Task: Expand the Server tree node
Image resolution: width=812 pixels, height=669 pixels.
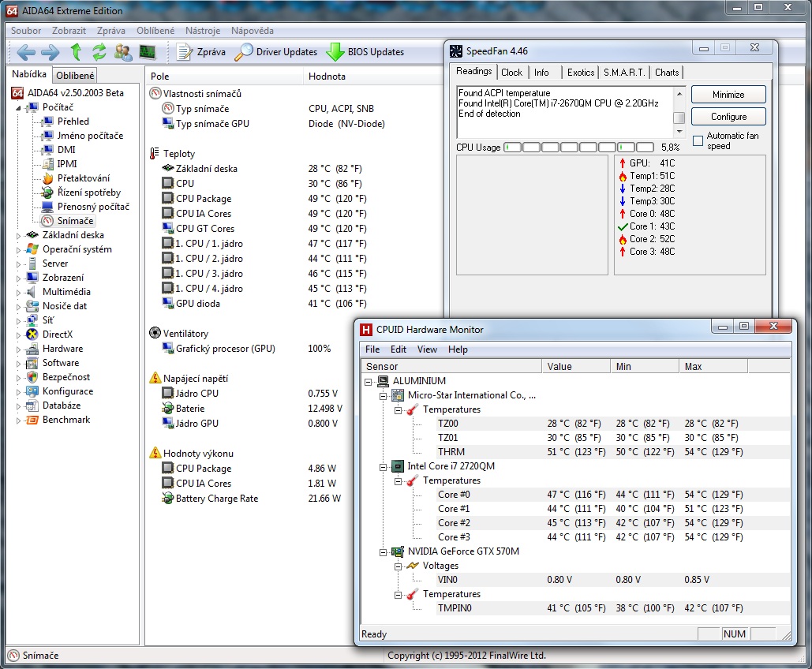Action: click(x=19, y=264)
